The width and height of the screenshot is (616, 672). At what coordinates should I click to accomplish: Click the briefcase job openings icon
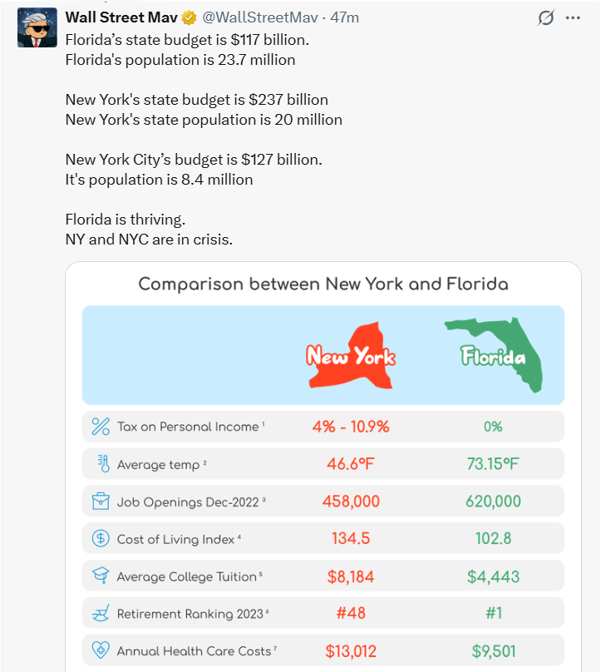click(x=101, y=502)
